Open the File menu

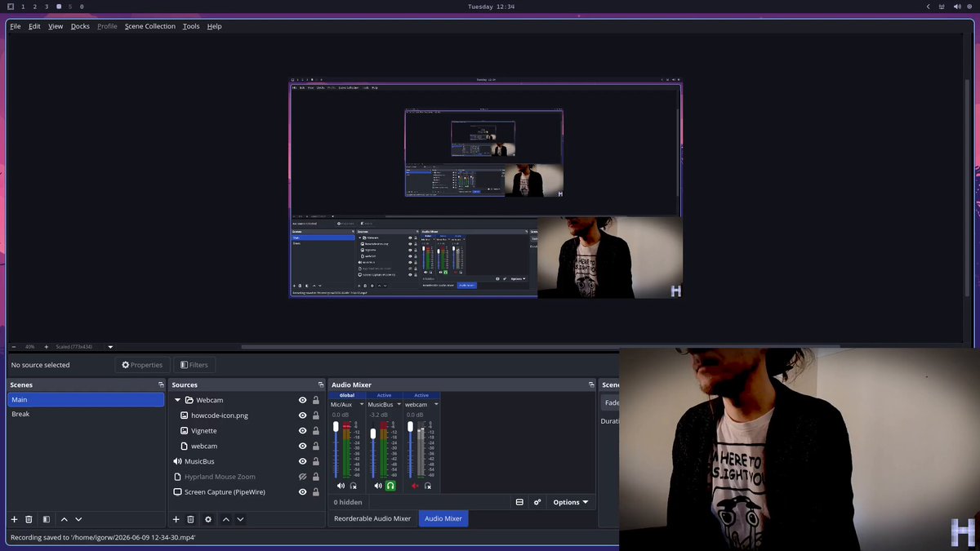coord(16,26)
